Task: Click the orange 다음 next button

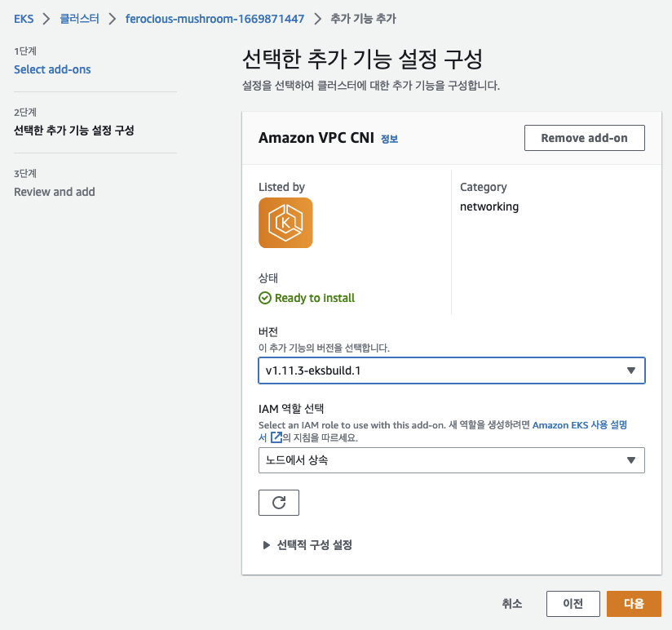Action: (634, 603)
